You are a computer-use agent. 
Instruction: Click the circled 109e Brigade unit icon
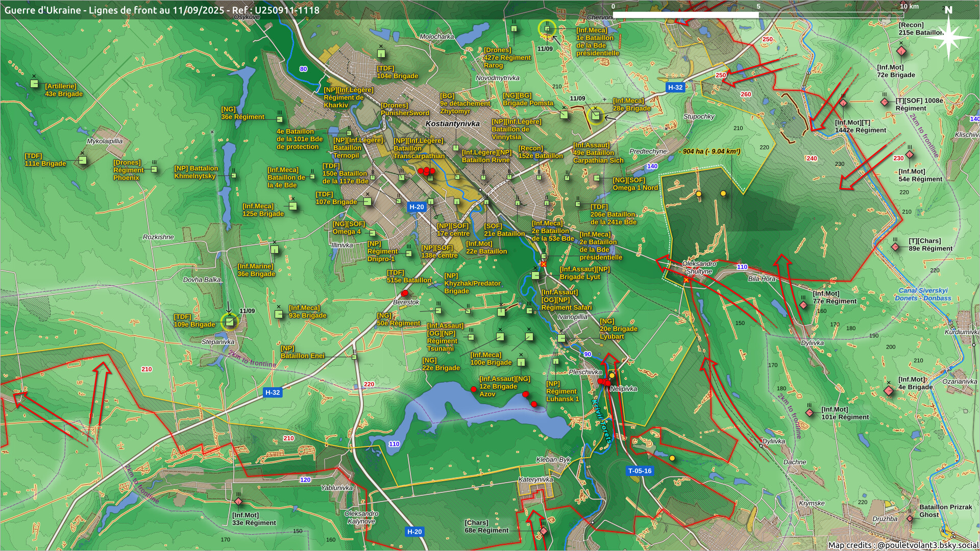(230, 322)
